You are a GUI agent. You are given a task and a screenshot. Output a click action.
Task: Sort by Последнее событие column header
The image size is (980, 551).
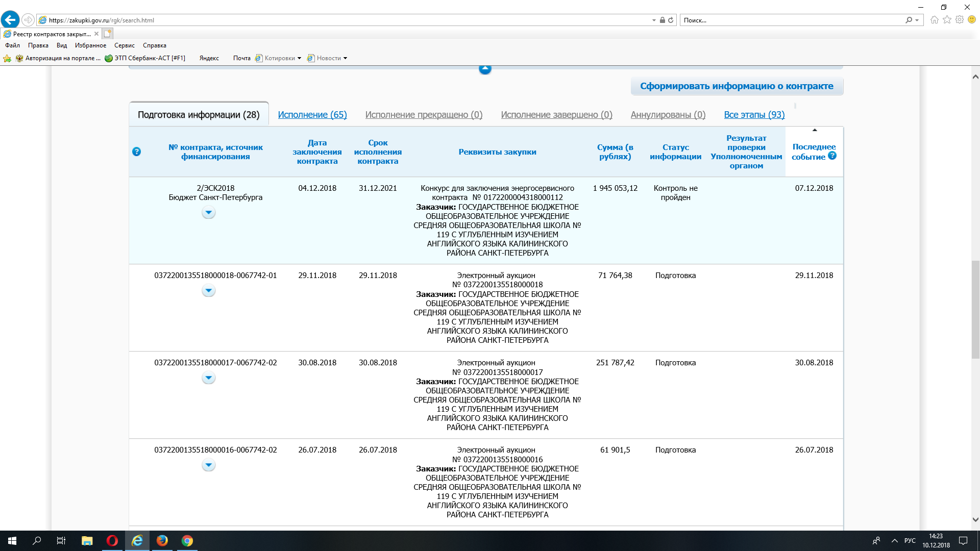point(814,152)
